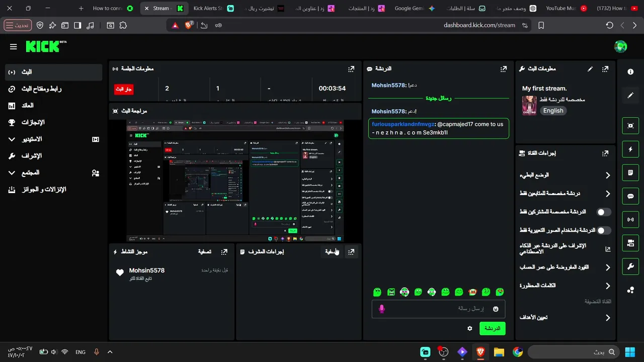
Task: Open the Revenue sidebar item
Action: (54, 106)
